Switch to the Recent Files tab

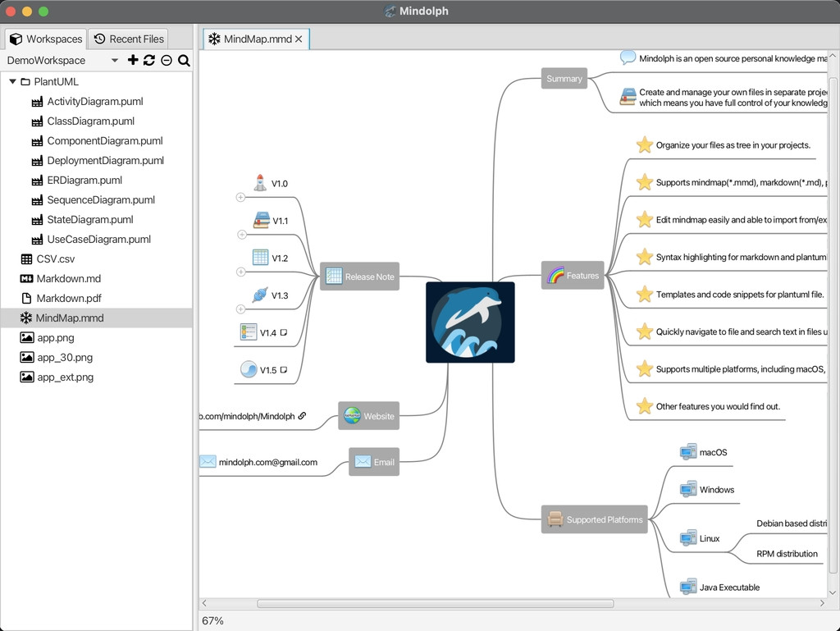[129, 39]
